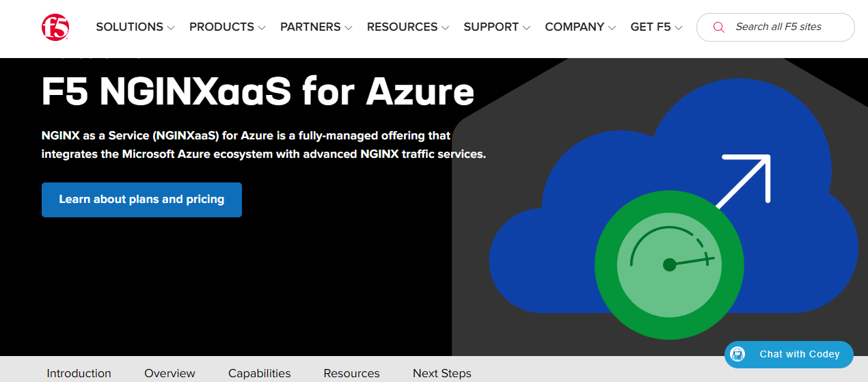Go to the Capabilities section tab

click(x=259, y=373)
